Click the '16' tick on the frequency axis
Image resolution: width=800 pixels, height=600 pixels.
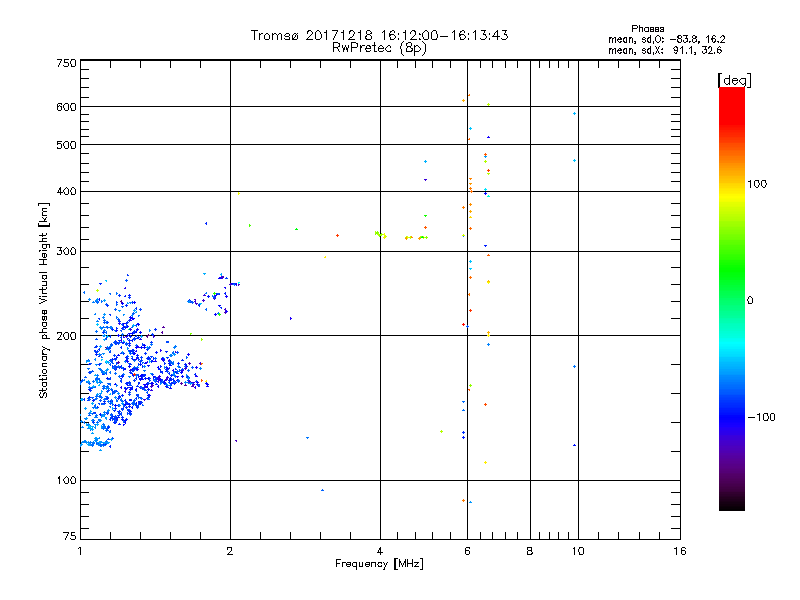[680, 551]
